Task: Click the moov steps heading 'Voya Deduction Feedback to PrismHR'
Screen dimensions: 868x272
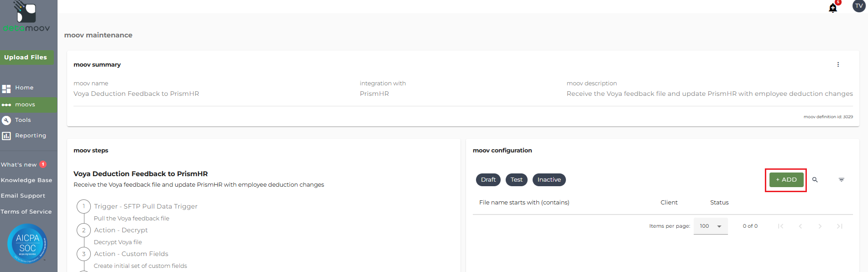Action: tap(141, 174)
